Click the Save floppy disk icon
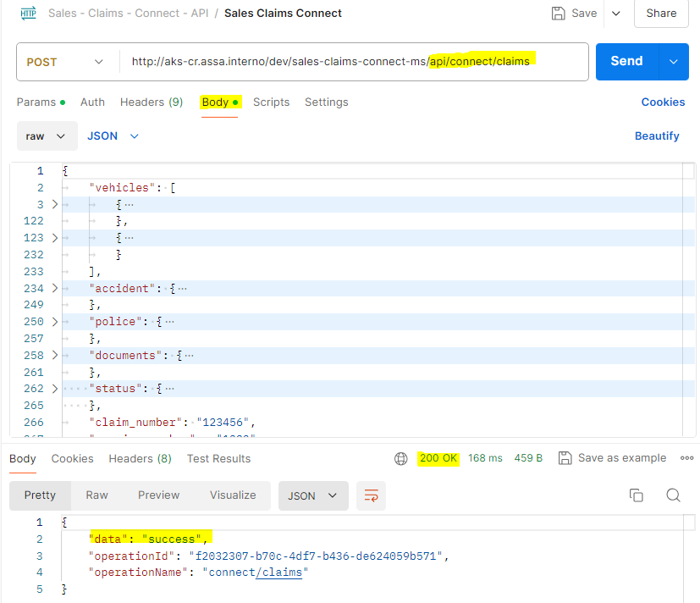The width and height of the screenshot is (700, 603). point(558,14)
